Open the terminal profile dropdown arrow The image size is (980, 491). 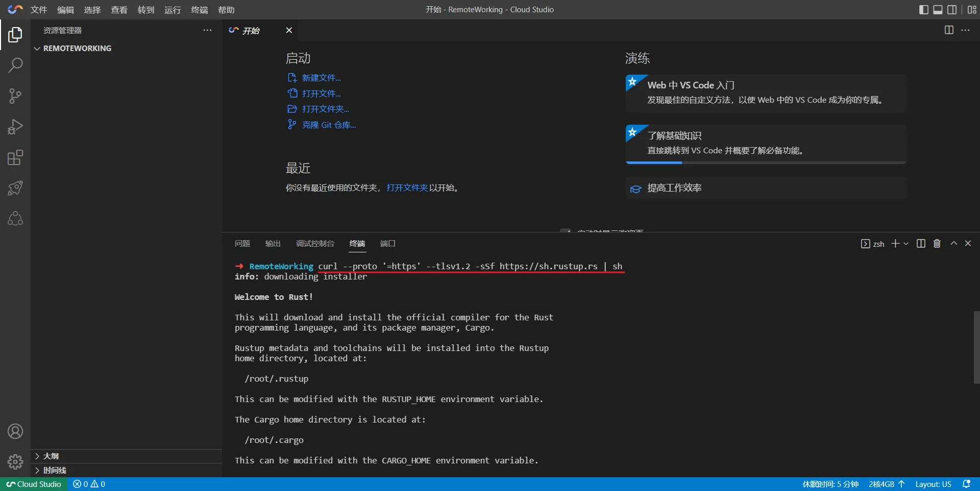[905, 244]
